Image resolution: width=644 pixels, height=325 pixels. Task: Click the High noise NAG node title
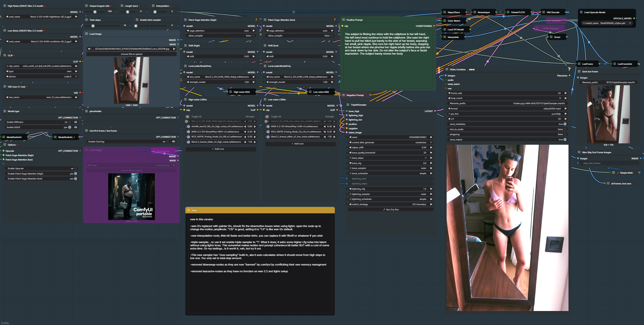(242, 92)
